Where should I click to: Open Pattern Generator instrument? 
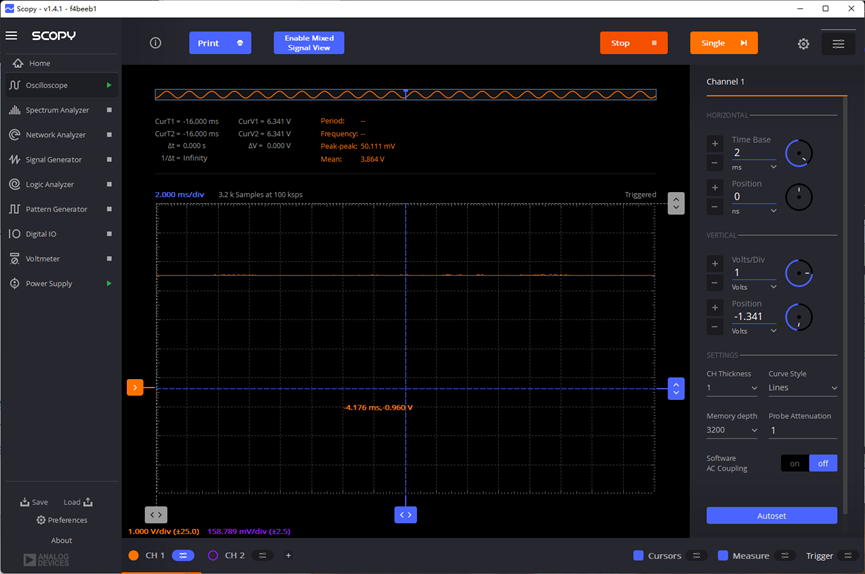[x=56, y=209]
